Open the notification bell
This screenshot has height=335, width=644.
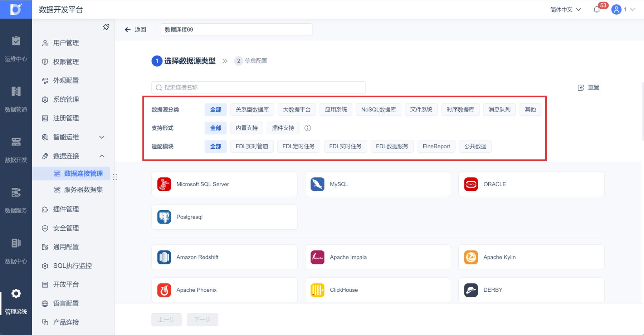tap(596, 10)
